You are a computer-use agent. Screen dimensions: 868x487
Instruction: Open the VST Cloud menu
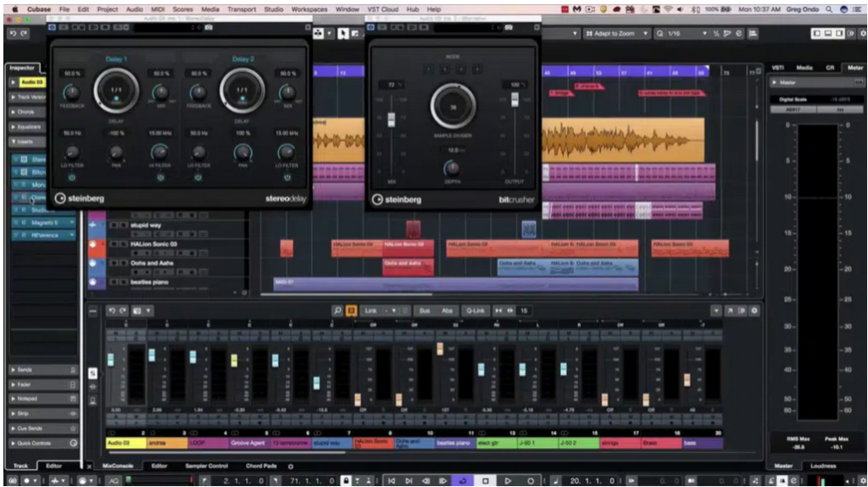pyautogui.click(x=383, y=9)
